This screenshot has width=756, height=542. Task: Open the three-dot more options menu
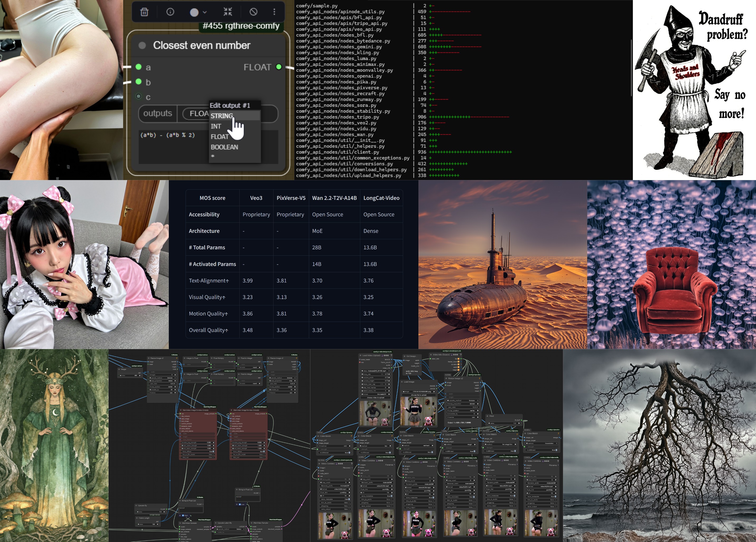click(x=274, y=12)
